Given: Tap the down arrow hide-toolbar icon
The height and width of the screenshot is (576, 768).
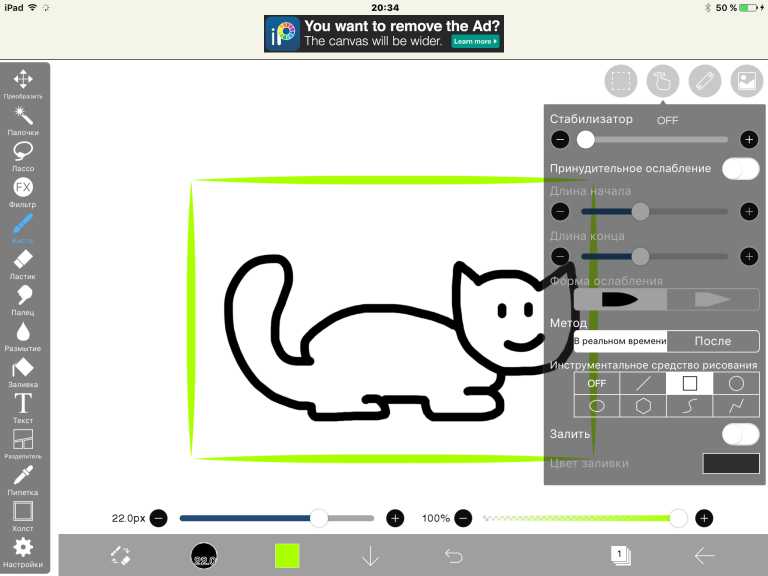Looking at the screenshot, I should coord(370,556).
